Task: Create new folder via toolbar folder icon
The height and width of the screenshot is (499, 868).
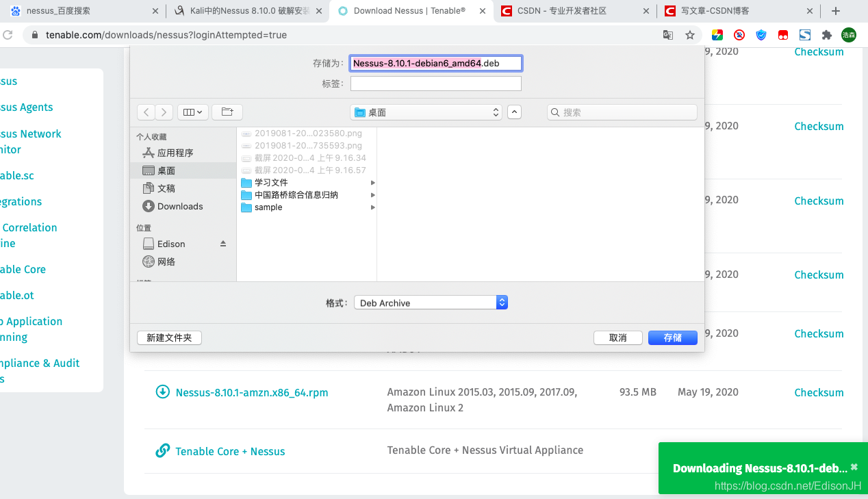Action: (x=227, y=112)
